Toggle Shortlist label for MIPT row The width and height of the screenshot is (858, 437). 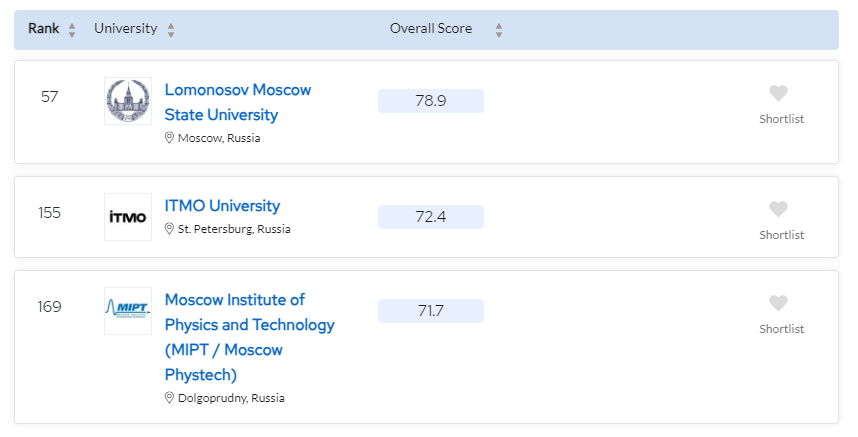point(781,329)
